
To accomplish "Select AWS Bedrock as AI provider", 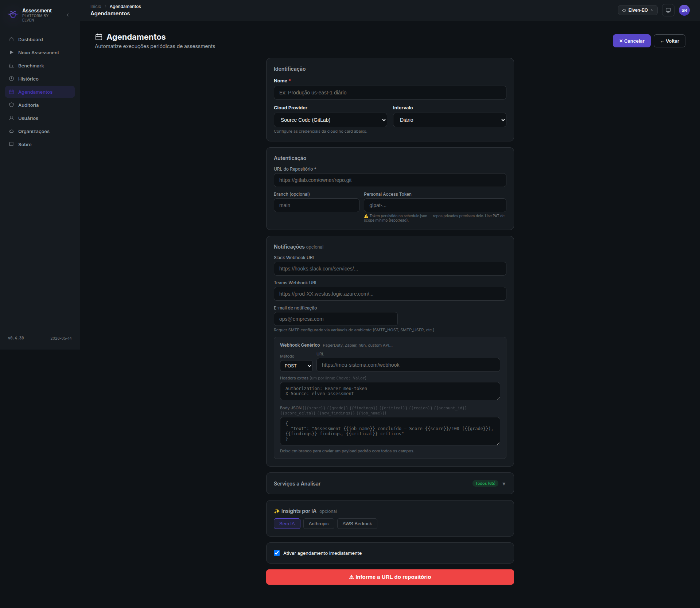I will 357,523.
